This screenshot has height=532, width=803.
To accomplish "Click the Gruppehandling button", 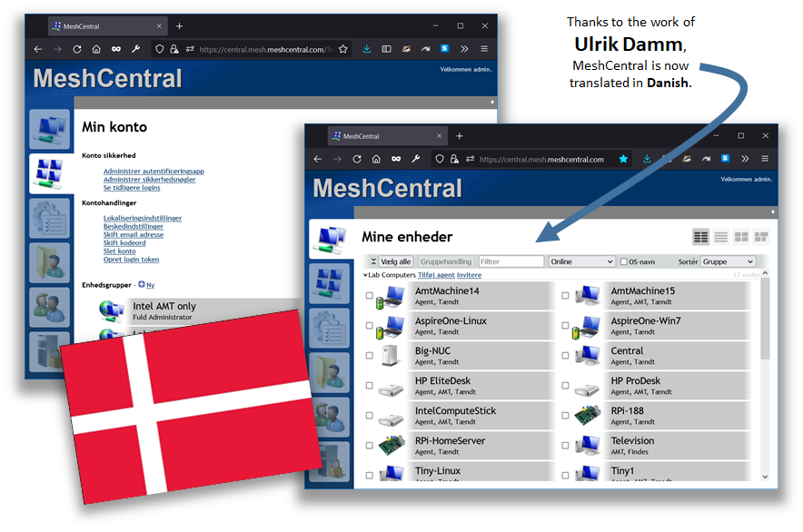I will [x=446, y=261].
